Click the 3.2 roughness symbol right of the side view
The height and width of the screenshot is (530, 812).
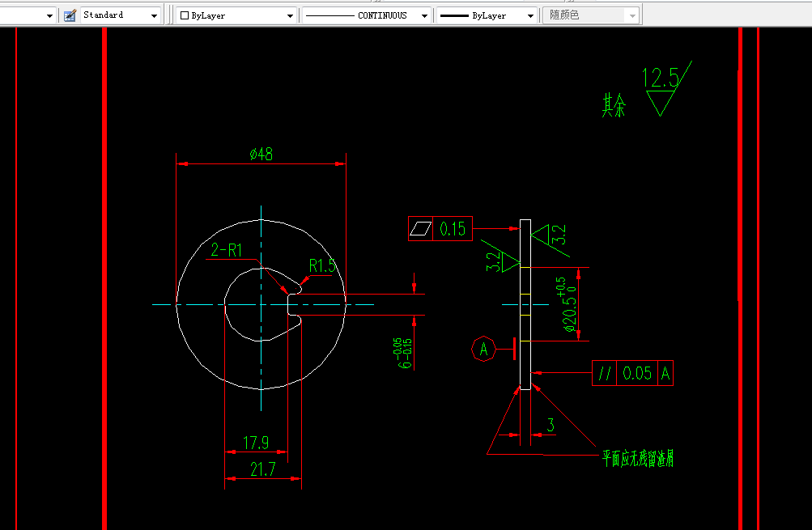pos(551,240)
